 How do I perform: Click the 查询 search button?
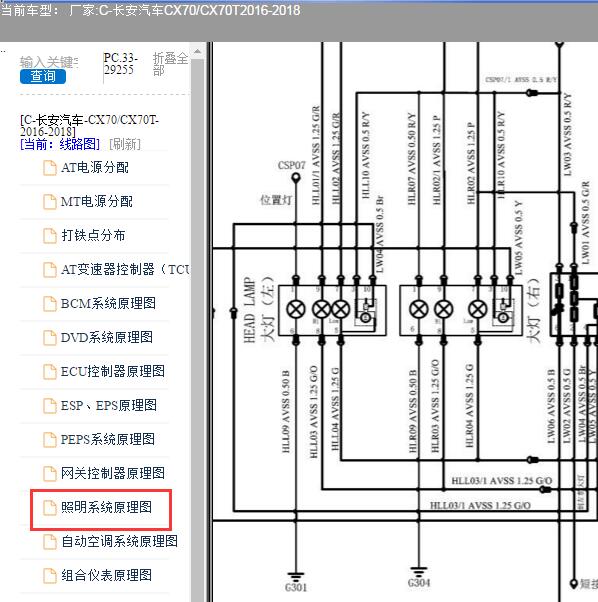click(x=43, y=76)
